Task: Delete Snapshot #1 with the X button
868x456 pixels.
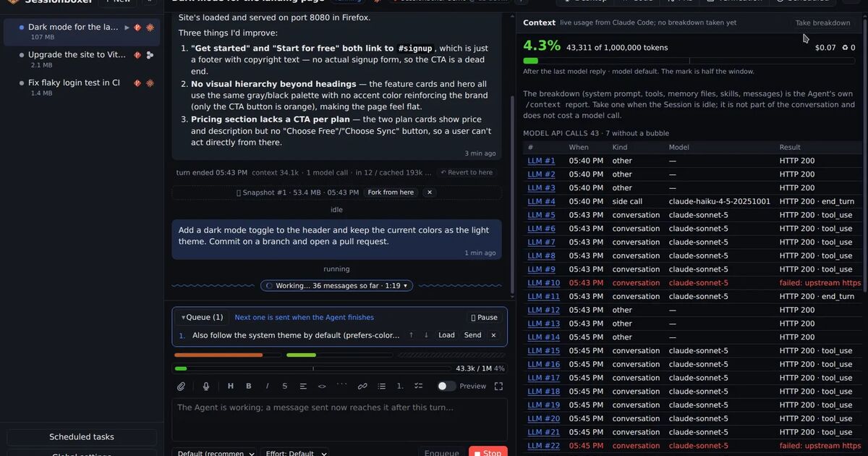Action: [429, 193]
